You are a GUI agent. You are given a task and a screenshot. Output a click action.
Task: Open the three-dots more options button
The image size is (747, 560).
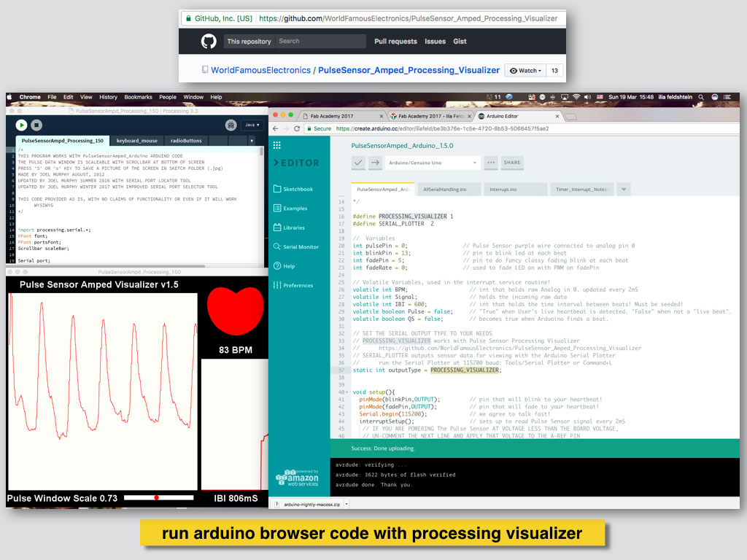[491, 163]
